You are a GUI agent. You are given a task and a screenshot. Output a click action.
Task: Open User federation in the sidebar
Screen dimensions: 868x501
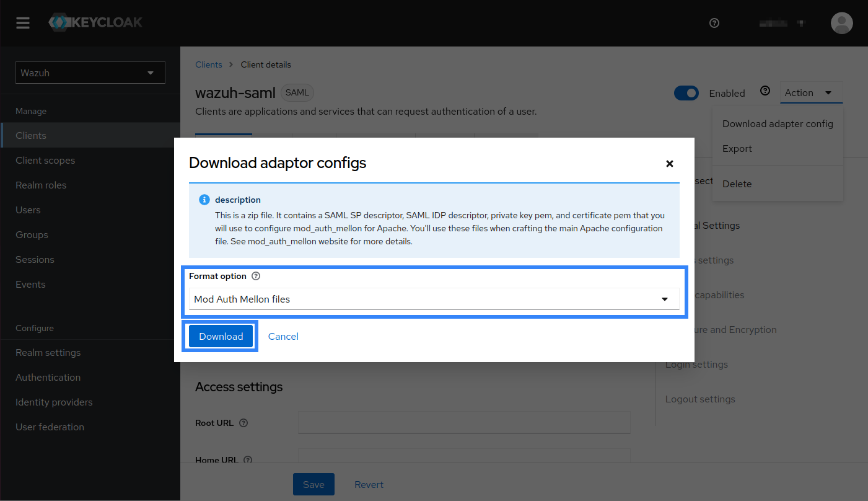click(90, 427)
